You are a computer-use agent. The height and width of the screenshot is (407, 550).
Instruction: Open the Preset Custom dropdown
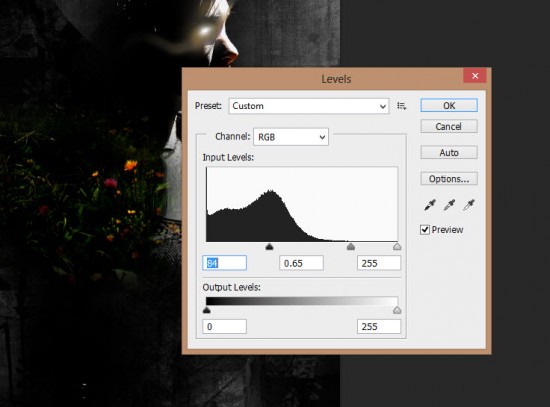pos(309,106)
